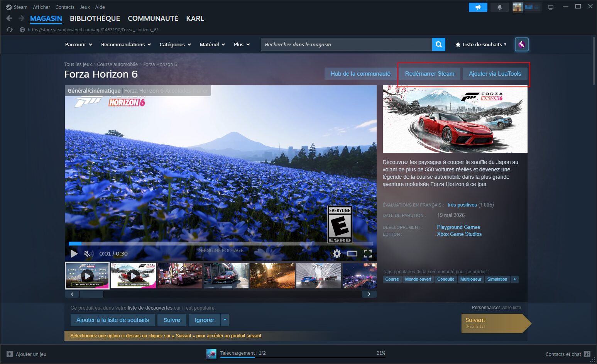
Task: Open the notifications bell
Action: pos(500,7)
